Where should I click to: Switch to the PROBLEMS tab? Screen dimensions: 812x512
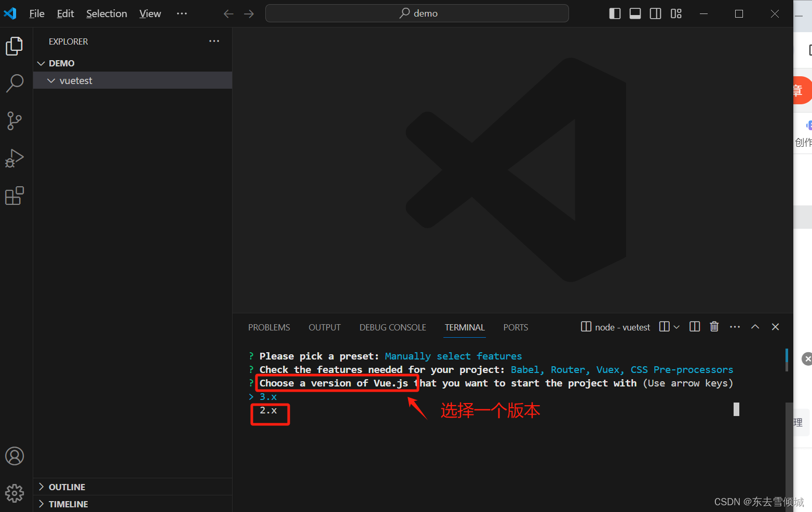[269, 327]
